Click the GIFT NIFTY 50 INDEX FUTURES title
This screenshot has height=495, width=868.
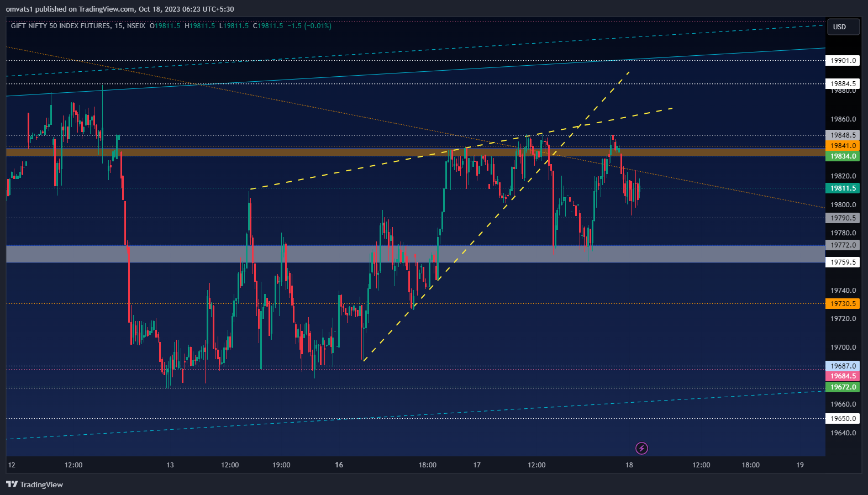point(60,26)
